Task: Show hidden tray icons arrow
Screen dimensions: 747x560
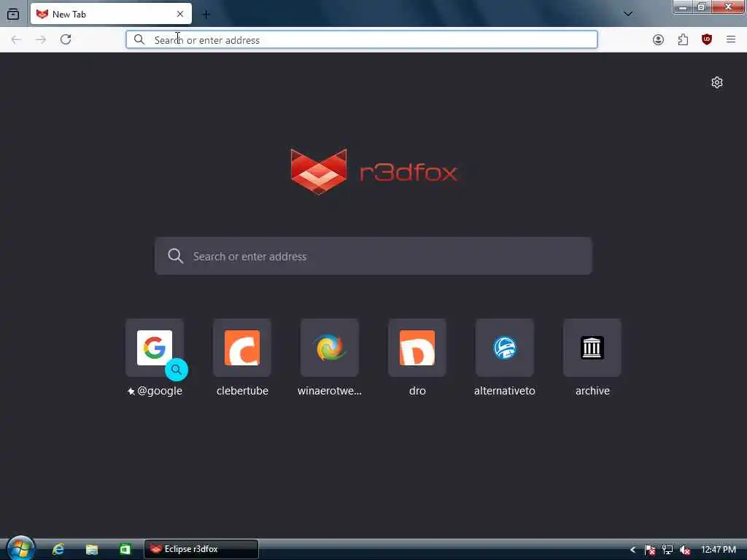Action: pos(632,550)
